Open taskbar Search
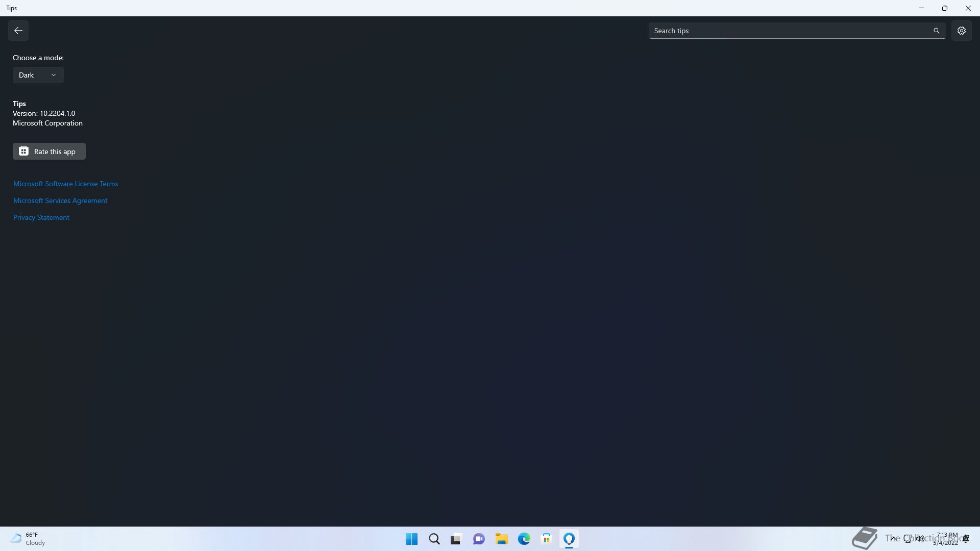Viewport: 980px width, 551px height. click(x=434, y=539)
